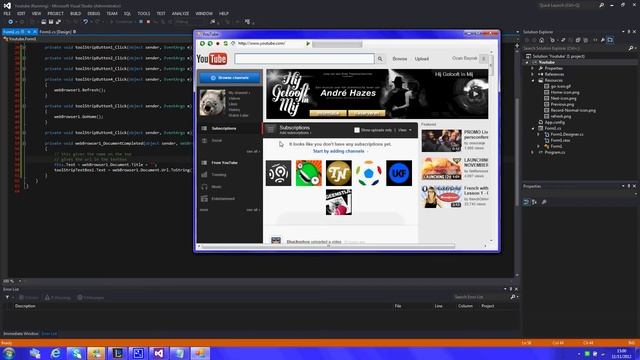Image resolution: width=640 pixels, height=360 pixels.
Task: Click the green Previous arrow in YouTube browser toolbar
Action: tap(202, 43)
